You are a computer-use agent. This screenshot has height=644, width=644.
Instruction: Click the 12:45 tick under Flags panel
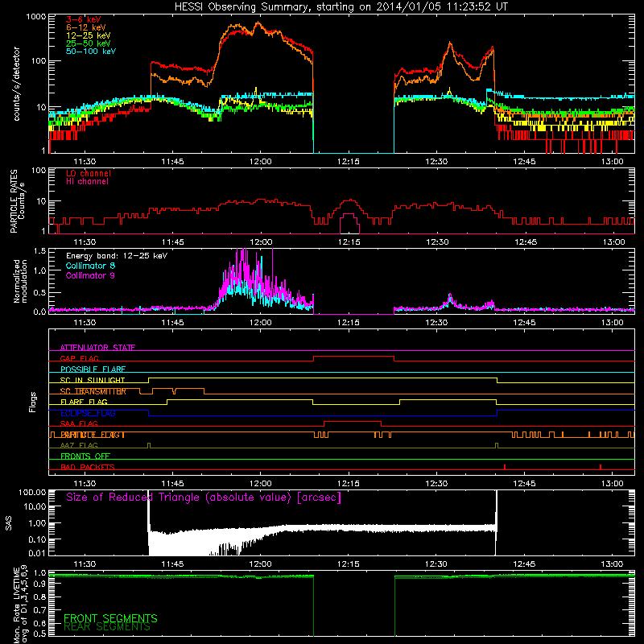pos(525,484)
